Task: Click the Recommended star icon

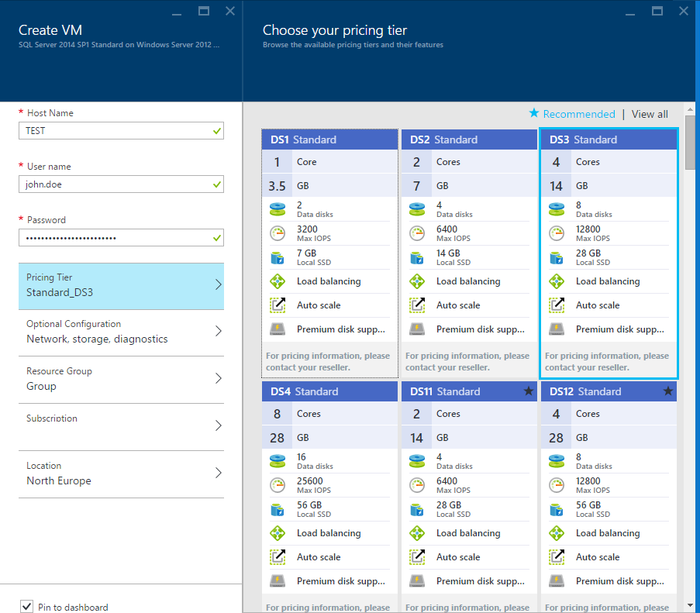Action: tap(533, 114)
